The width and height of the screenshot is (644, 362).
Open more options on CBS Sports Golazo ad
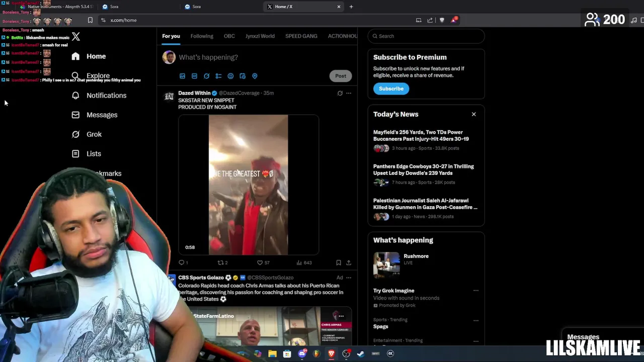tap(348, 278)
